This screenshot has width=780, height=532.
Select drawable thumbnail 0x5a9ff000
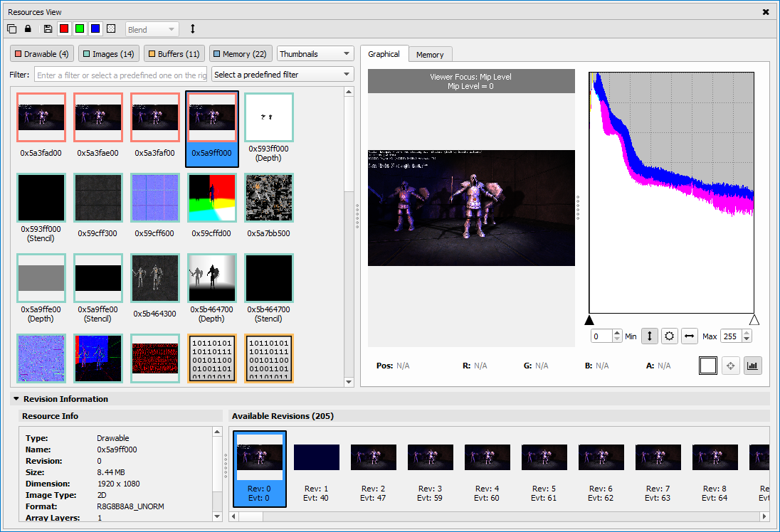coord(212,129)
